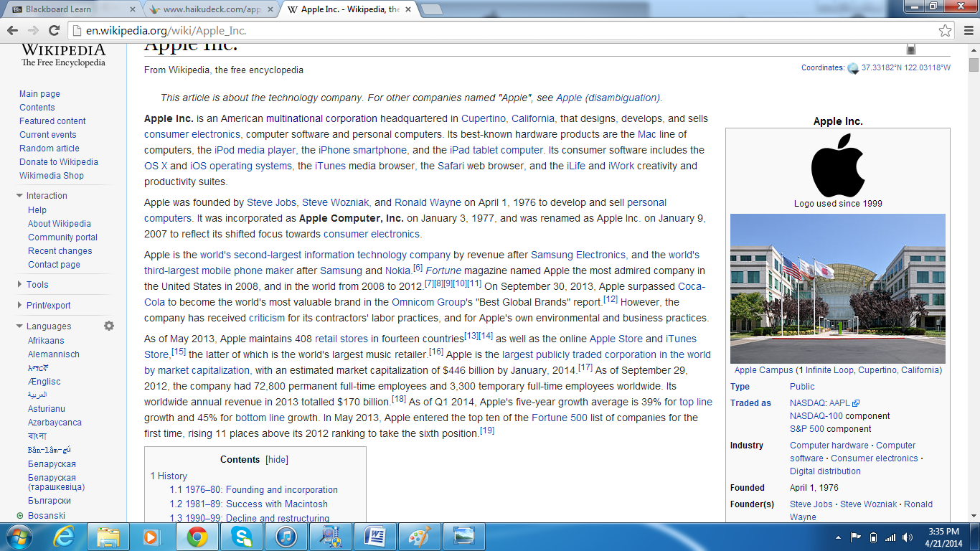Click the browser forward arrow

pyautogui.click(x=33, y=31)
